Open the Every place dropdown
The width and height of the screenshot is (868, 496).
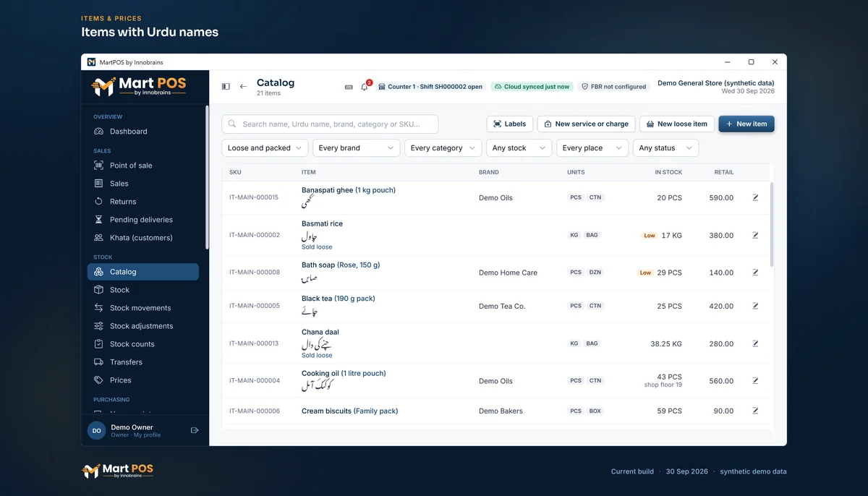pyautogui.click(x=592, y=147)
